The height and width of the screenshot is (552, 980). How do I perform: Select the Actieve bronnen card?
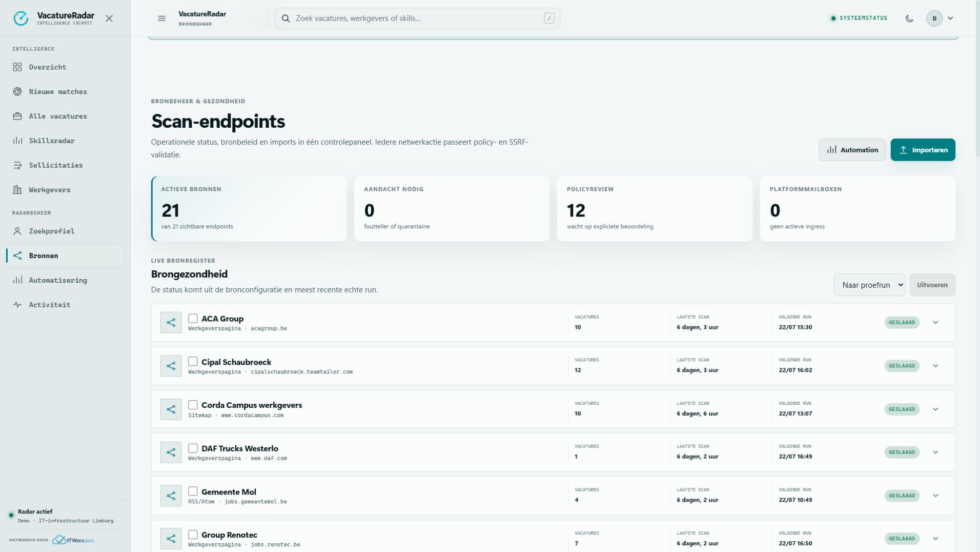coord(249,209)
